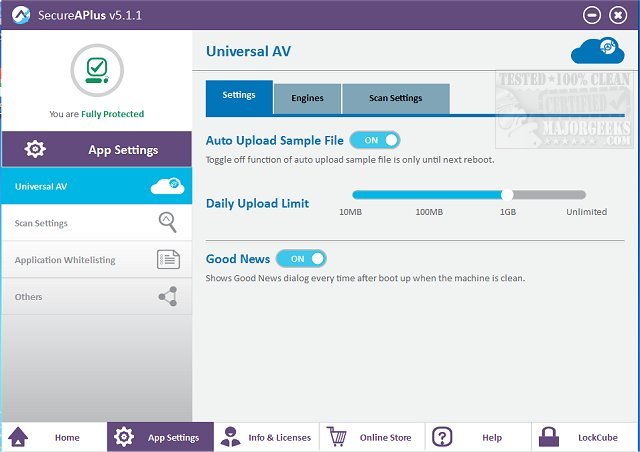This screenshot has width=640, height=452.
Task: Open the Engines tab
Action: click(x=307, y=99)
